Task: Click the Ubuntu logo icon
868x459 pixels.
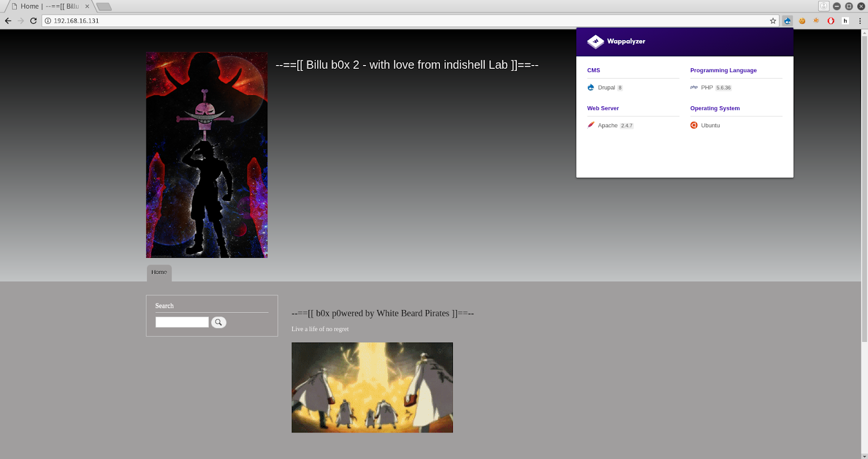Action: tap(694, 125)
